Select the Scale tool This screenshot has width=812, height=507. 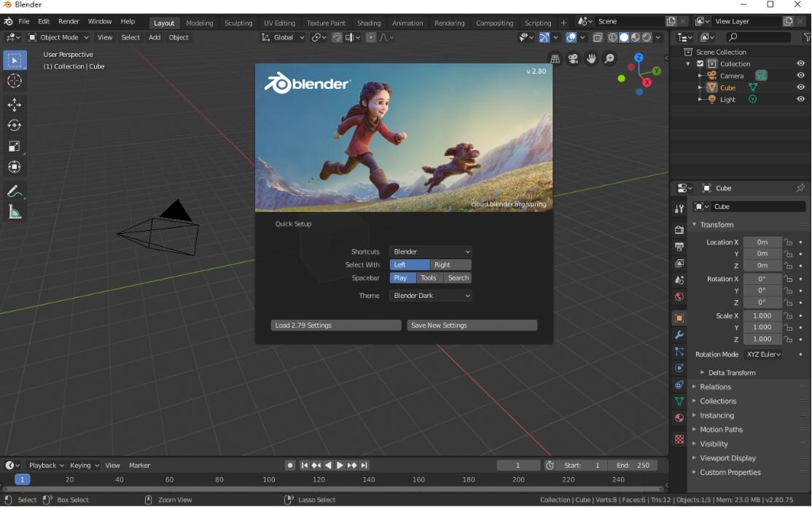(15, 146)
